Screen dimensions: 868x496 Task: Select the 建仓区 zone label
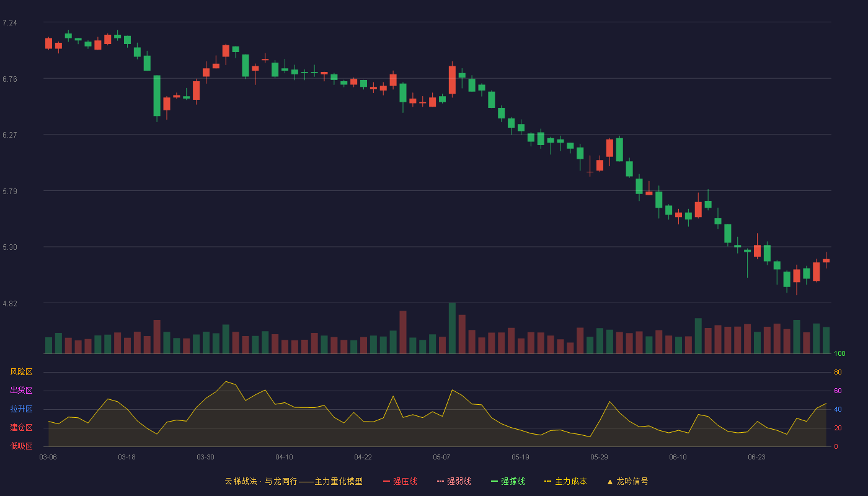tap(21, 428)
